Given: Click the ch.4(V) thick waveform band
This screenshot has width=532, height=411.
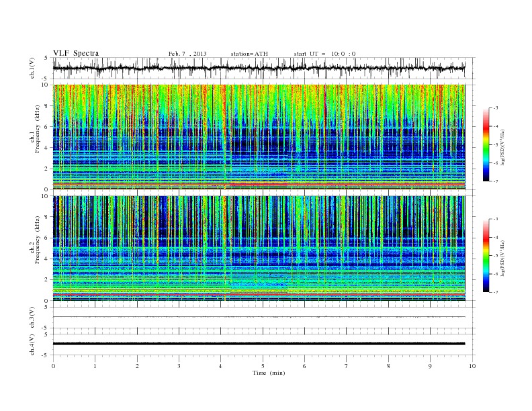Looking at the screenshot, I should 259,344.
